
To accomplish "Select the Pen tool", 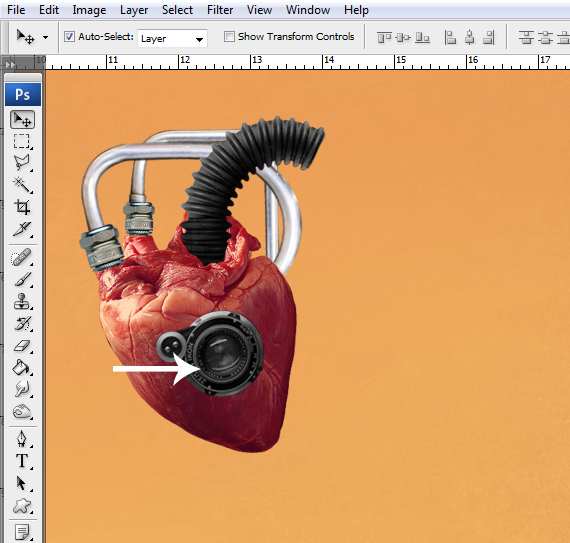I will (22, 439).
